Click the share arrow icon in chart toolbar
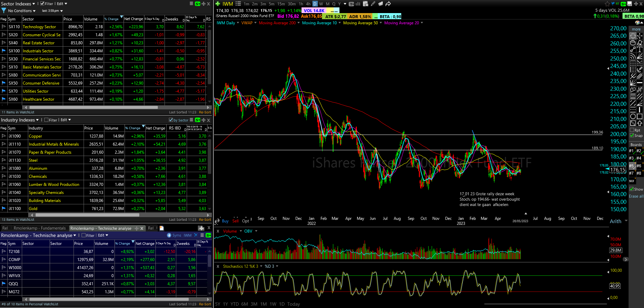Viewport: 644px width, 308px height. click(388, 4)
